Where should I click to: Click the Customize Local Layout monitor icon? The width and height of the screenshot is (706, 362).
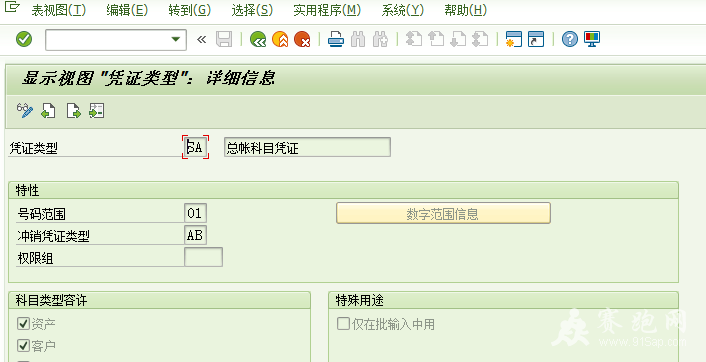point(592,40)
